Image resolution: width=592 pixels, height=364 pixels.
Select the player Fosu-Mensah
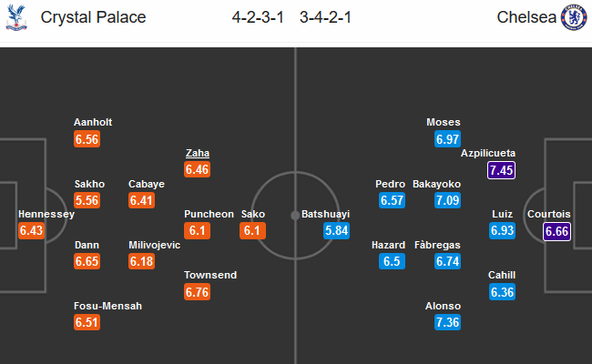pos(108,306)
